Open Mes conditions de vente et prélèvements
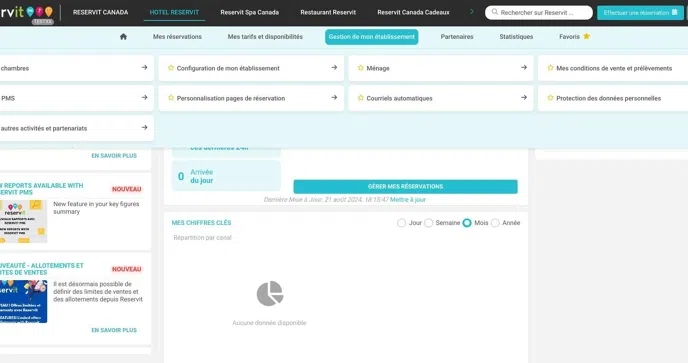Image resolution: width=688 pixels, height=363 pixels. [x=613, y=68]
